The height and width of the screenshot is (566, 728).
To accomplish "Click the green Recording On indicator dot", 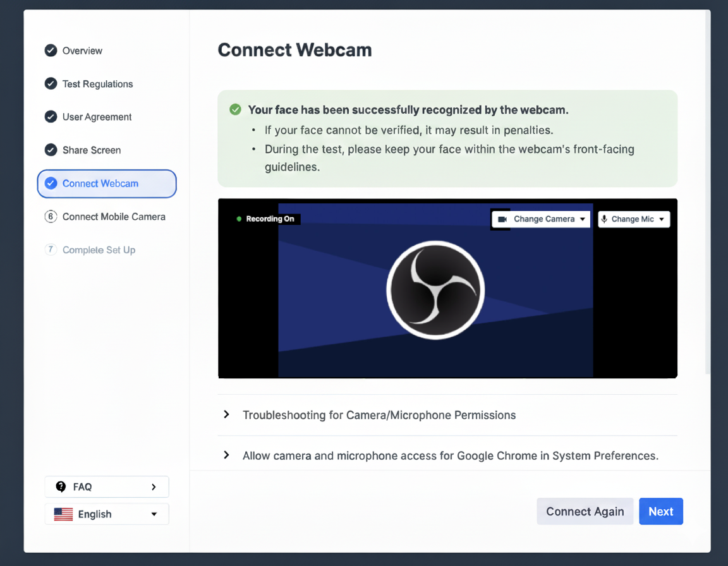I will pos(239,219).
